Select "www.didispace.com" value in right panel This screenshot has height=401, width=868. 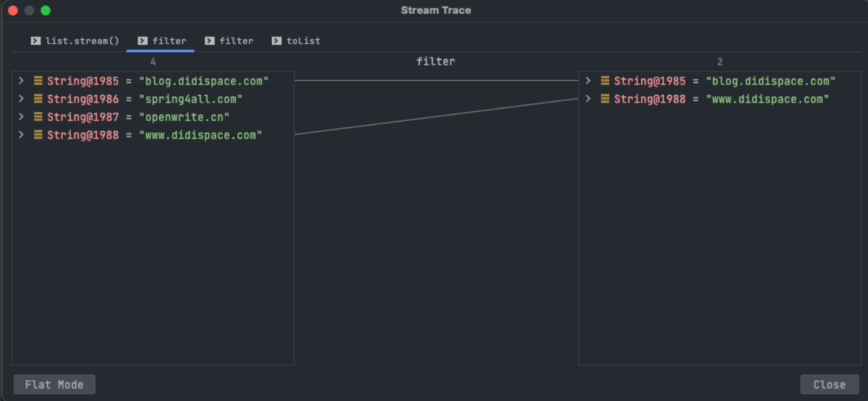(x=767, y=99)
